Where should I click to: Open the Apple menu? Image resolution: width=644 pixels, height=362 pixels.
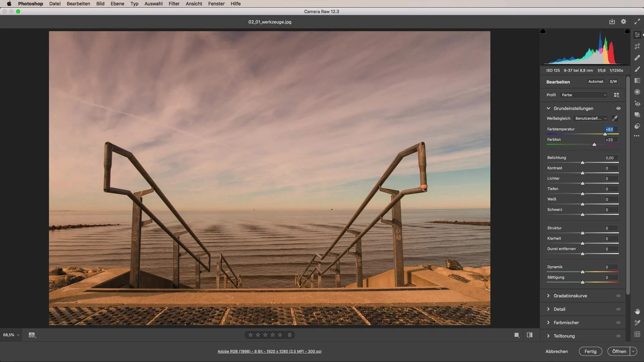(9, 4)
